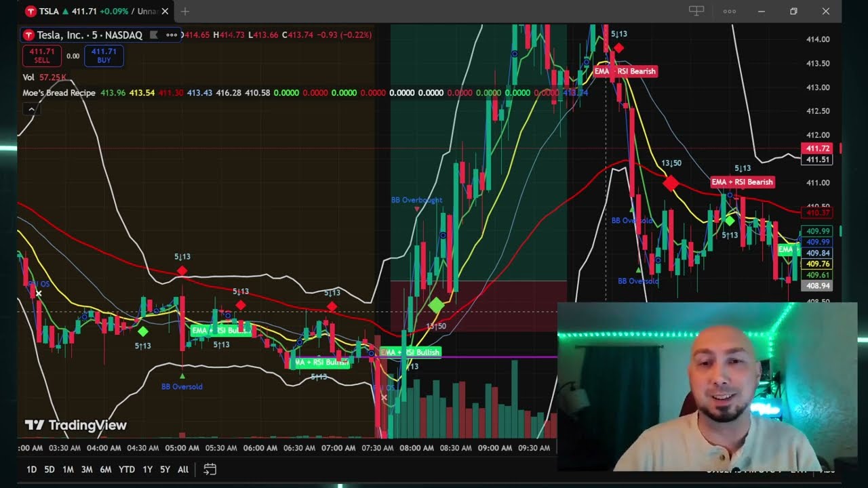Click the green diamond marker near 04:30 AM
This screenshot has height=488, width=868.
pos(142,331)
